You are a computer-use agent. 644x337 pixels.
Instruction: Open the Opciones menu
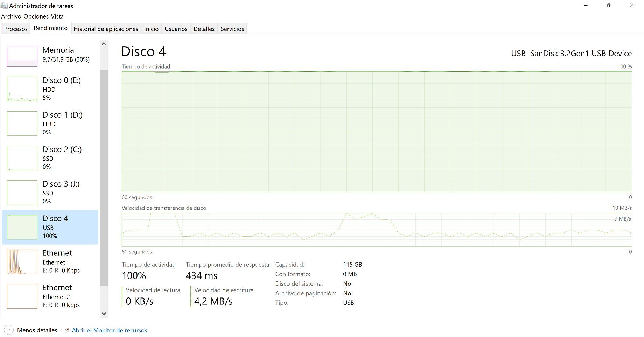(36, 16)
